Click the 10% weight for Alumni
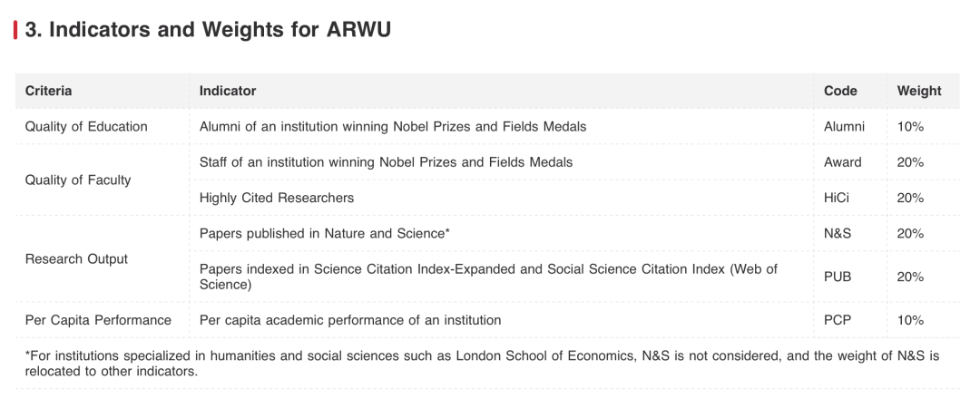The width and height of the screenshot is (980, 418). click(x=910, y=126)
